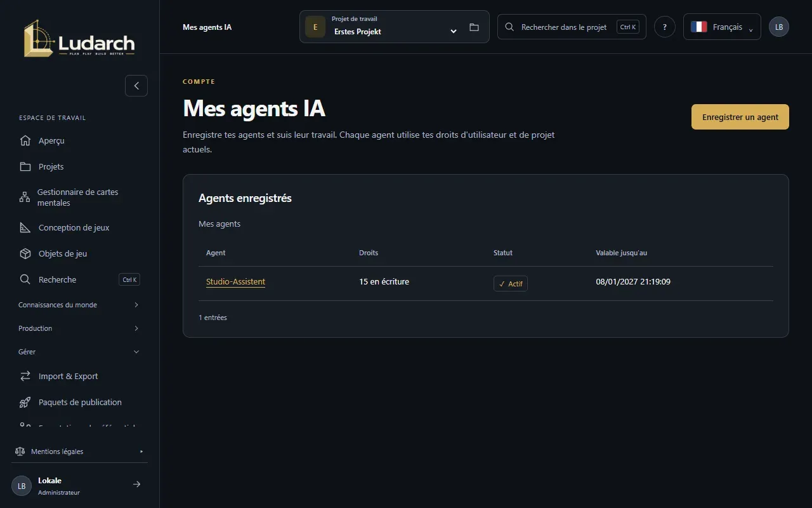Viewport: 812px width, 508px height.
Task: Collapse the sidebar with the arrow button
Action: tap(136, 86)
